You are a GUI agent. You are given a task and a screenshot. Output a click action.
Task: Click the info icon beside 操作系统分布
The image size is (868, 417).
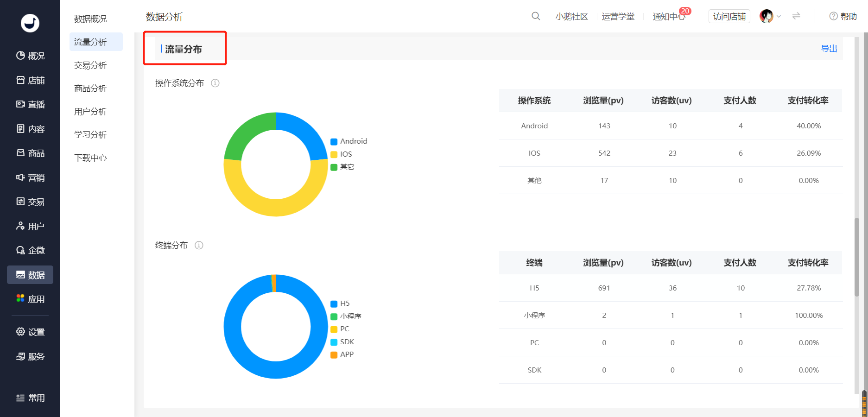click(x=215, y=83)
